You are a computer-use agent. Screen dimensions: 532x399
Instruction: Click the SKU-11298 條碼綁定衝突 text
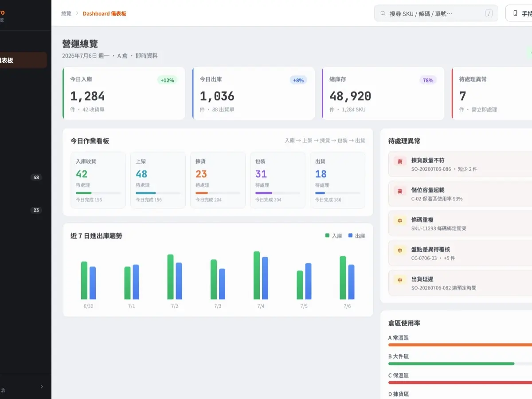(438, 228)
